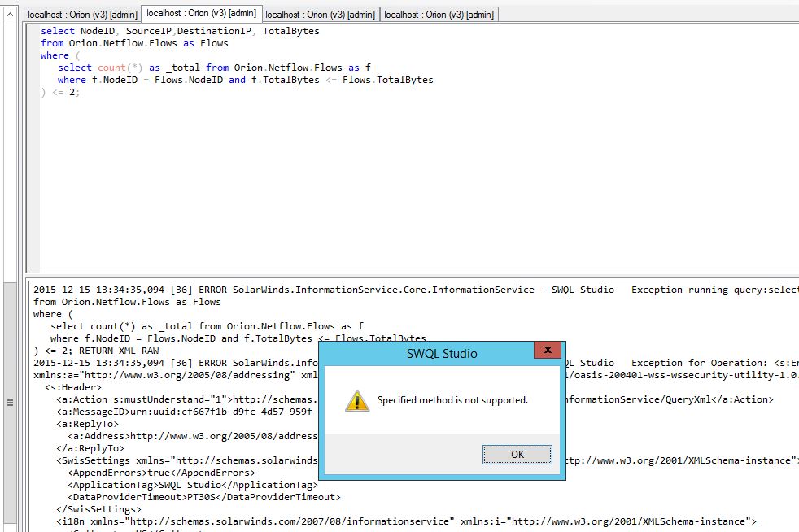Close the SWQL Studio error dialog
This screenshot has width=799, height=532.
coord(548,350)
